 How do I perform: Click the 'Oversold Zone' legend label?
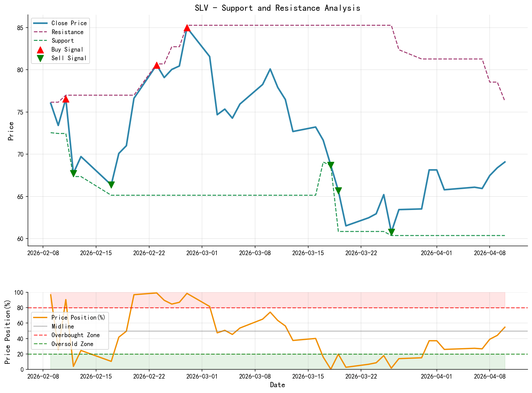[x=72, y=344]
